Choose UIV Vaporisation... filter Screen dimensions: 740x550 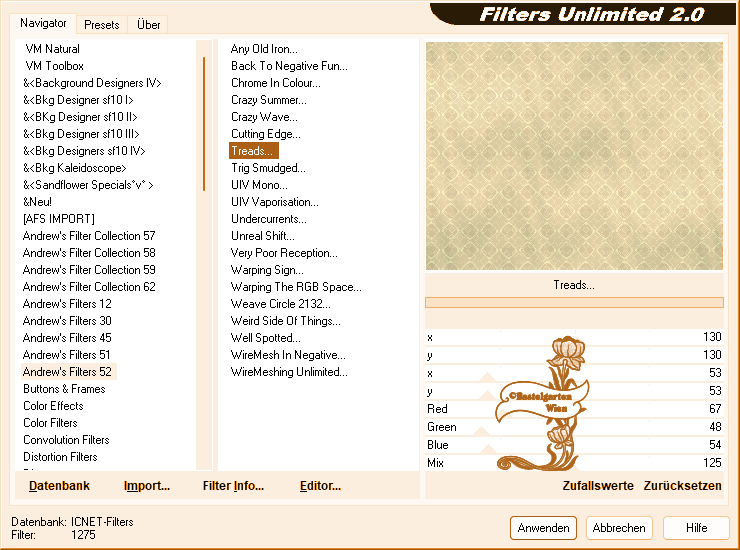tap(275, 202)
